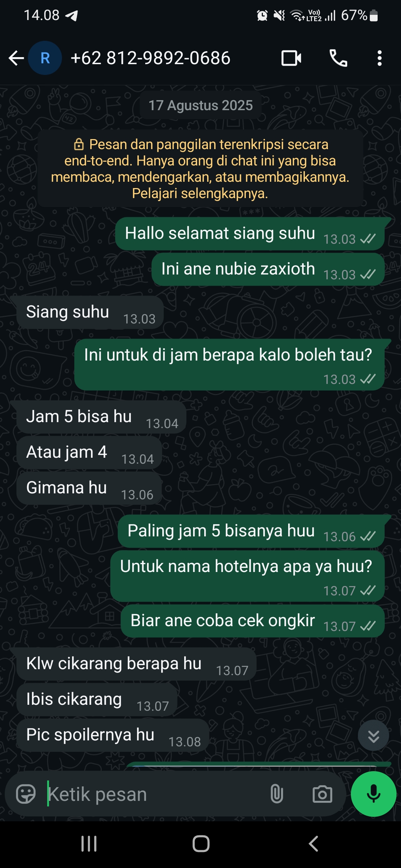Open contact info for +62 812-9892-0686

click(x=150, y=58)
